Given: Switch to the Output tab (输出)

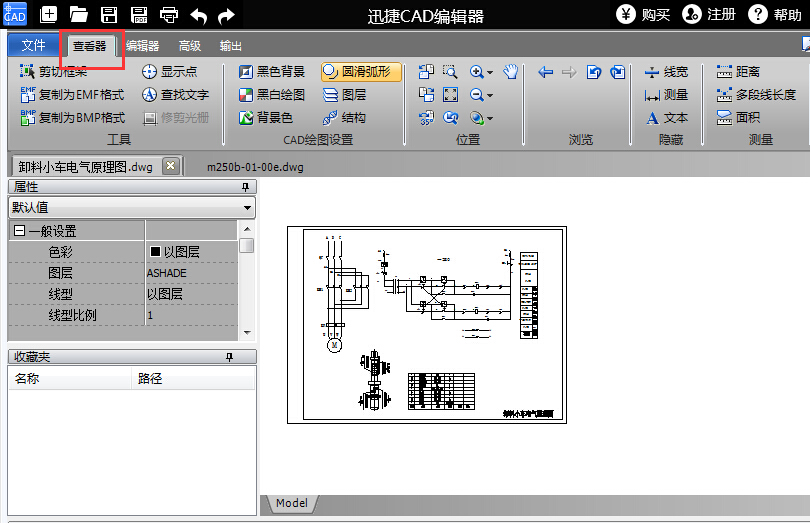Looking at the screenshot, I should 230,46.
